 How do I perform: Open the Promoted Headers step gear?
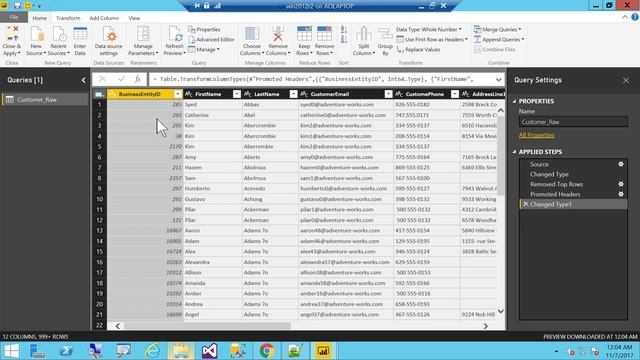(x=621, y=194)
